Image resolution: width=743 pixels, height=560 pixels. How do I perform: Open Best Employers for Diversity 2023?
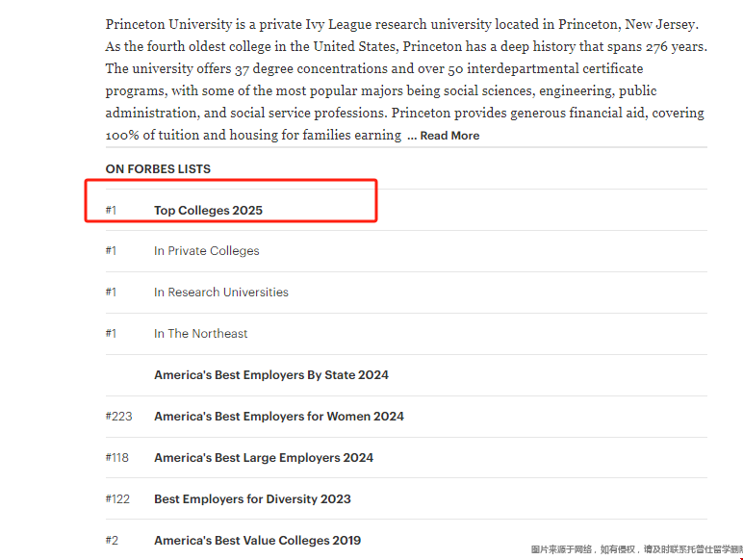pyautogui.click(x=252, y=498)
